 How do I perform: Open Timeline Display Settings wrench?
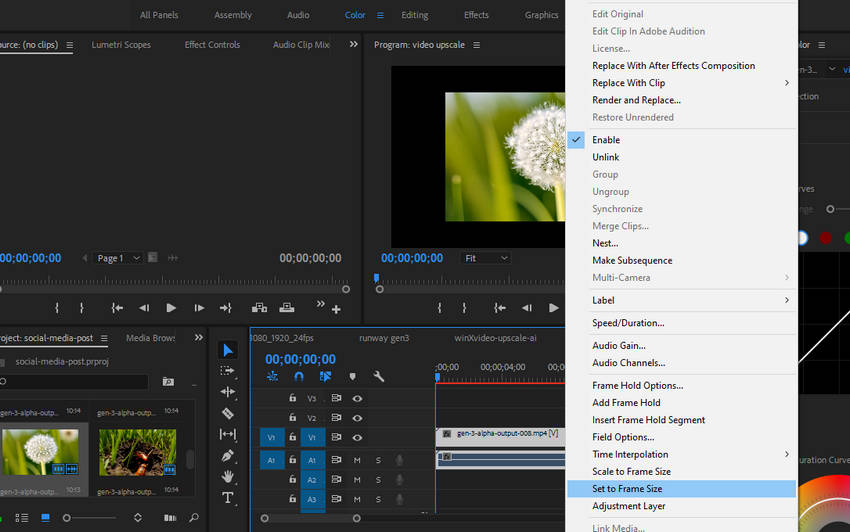point(379,376)
